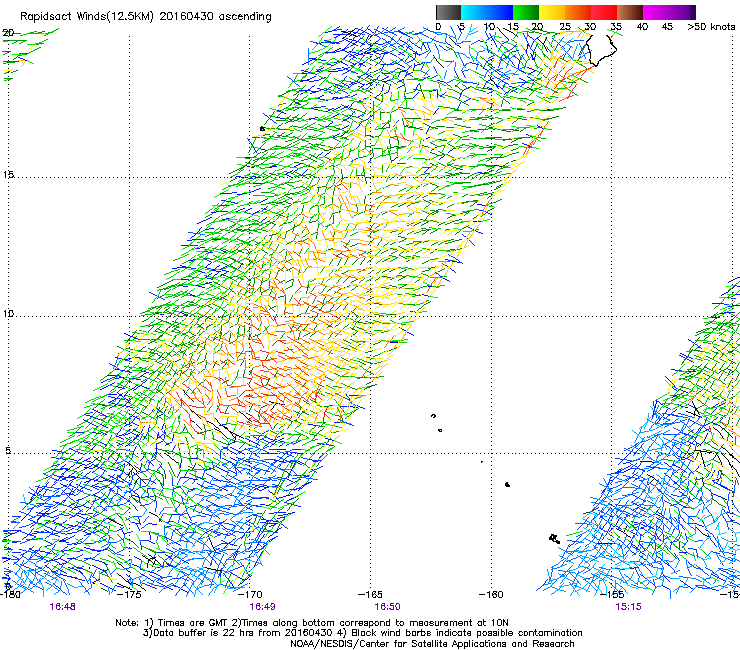The image size is (740, 650).
Task: Click the '0' legend scale label under gray
Action: coord(438,27)
